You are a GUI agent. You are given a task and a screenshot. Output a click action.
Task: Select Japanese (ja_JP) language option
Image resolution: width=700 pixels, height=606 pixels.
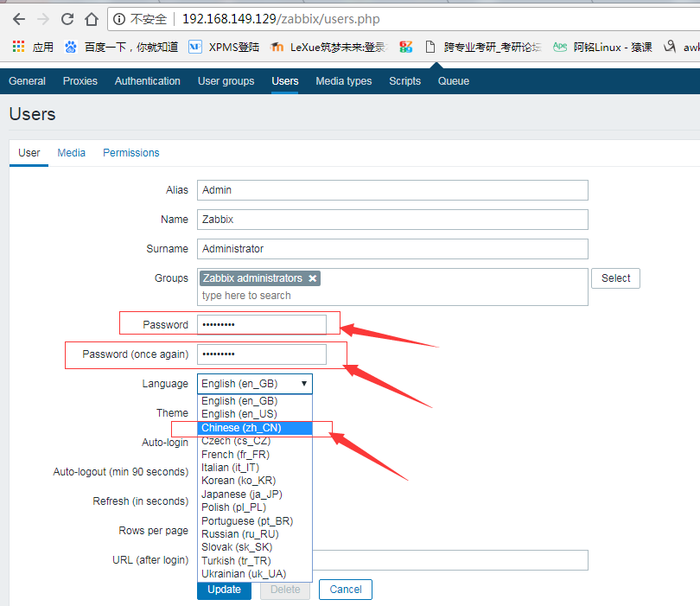point(254,494)
